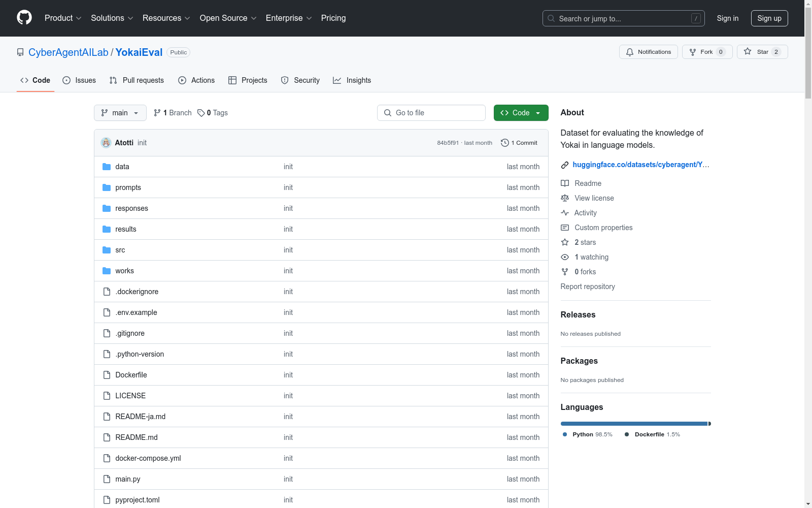Click the data folder icon
This screenshot has height=508, width=812.
coord(107,167)
